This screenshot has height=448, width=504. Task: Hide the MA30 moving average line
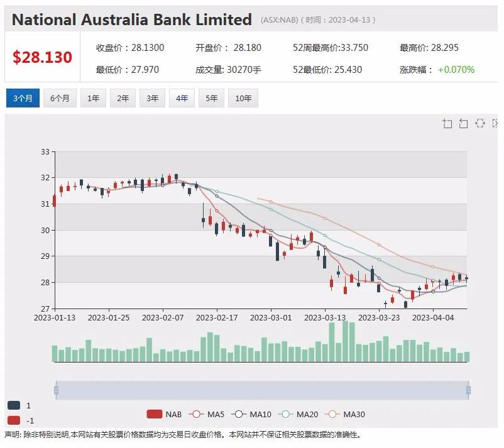[x=345, y=414]
